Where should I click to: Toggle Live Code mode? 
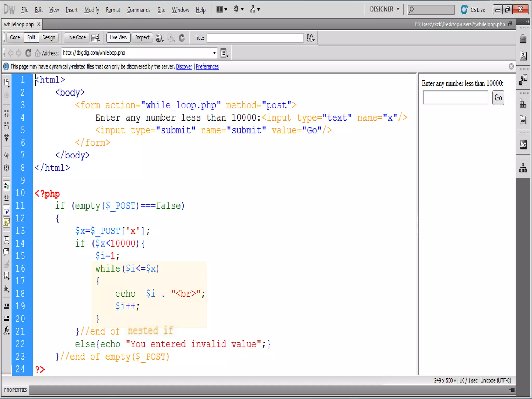[76, 37]
